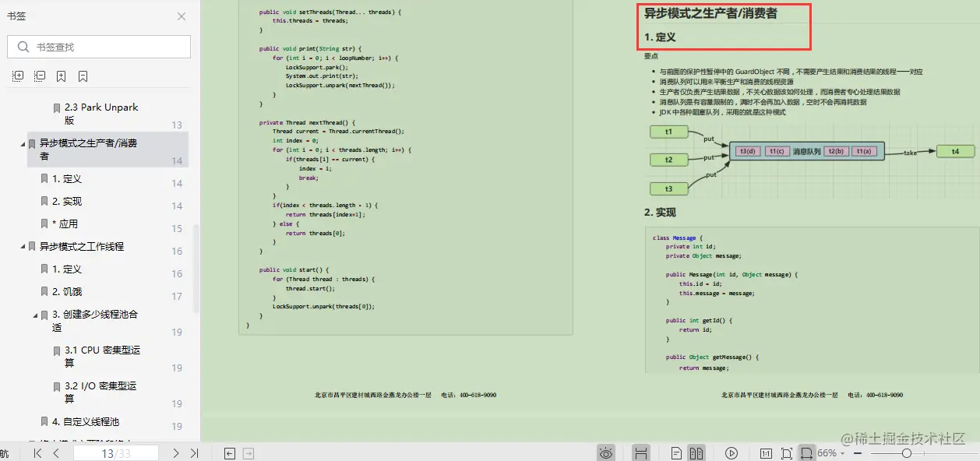Click the zoom slider handle
Image resolution: width=980 pixels, height=461 pixels.
tap(906, 453)
